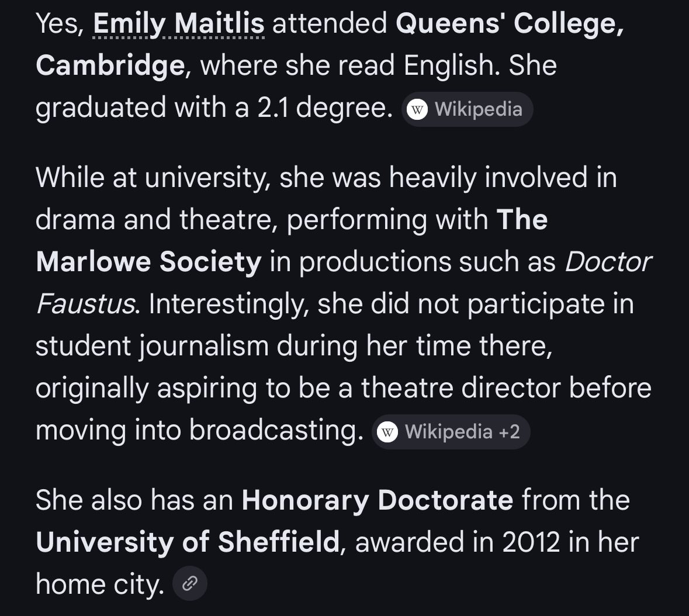Click the Wikipedia logo icon after "2.1 degree"
This screenshot has height=616, width=689.
click(x=417, y=109)
